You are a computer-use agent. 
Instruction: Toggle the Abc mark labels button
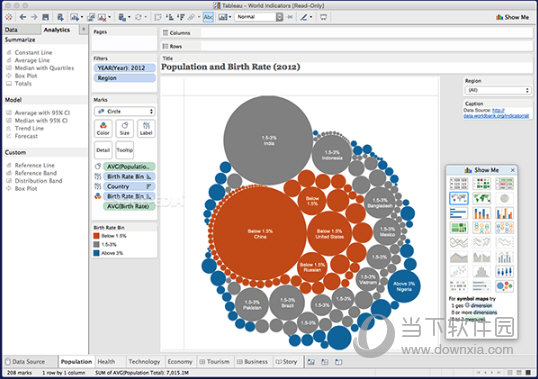[x=208, y=17]
